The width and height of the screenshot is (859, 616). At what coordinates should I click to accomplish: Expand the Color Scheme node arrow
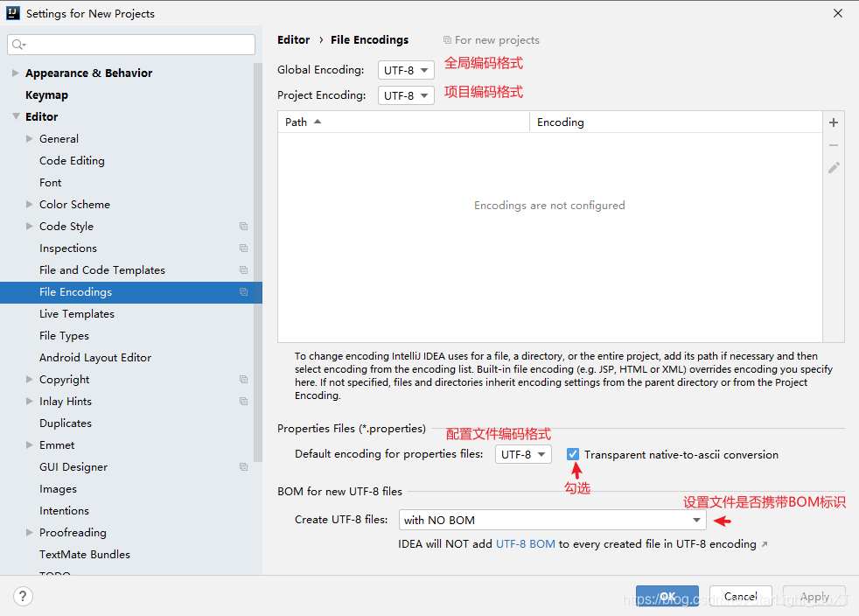tap(30, 205)
